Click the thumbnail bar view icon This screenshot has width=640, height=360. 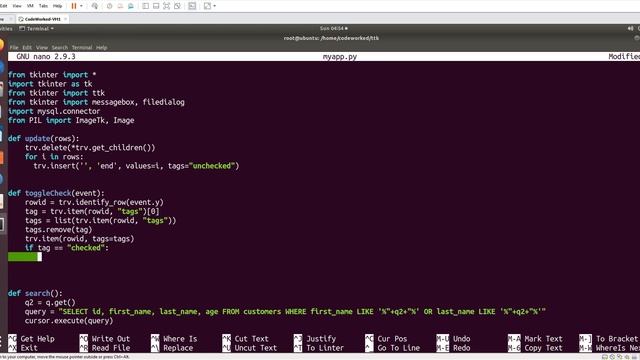[x=156, y=6]
